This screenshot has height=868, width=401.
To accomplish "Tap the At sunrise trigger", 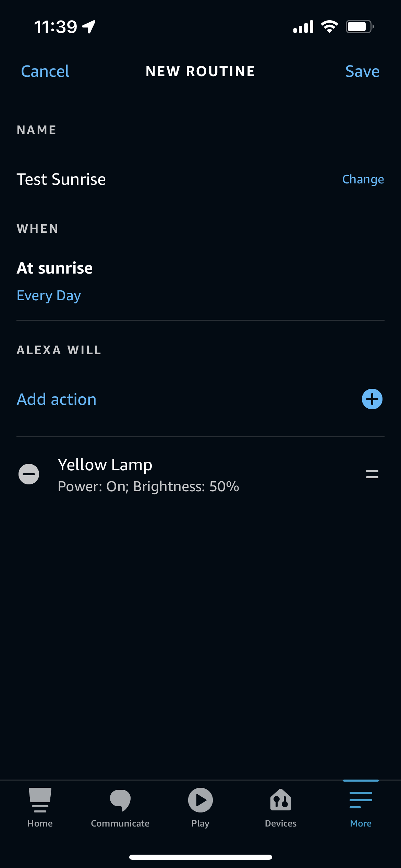I will point(55,268).
